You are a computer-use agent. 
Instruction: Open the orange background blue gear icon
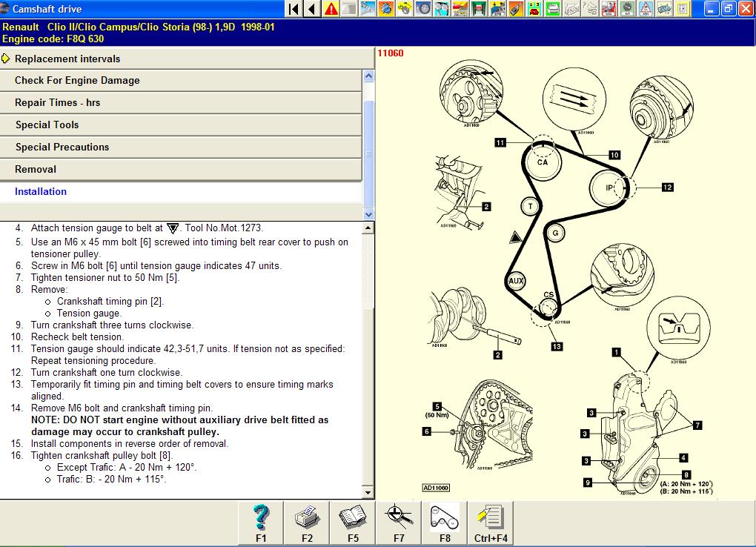[387, 9]
